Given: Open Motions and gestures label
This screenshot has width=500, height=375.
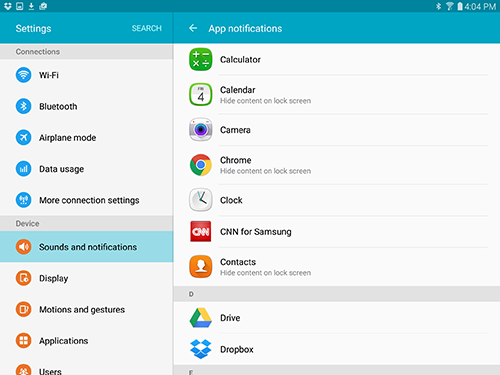Looking at the screenshot, I should coord(82,310).
